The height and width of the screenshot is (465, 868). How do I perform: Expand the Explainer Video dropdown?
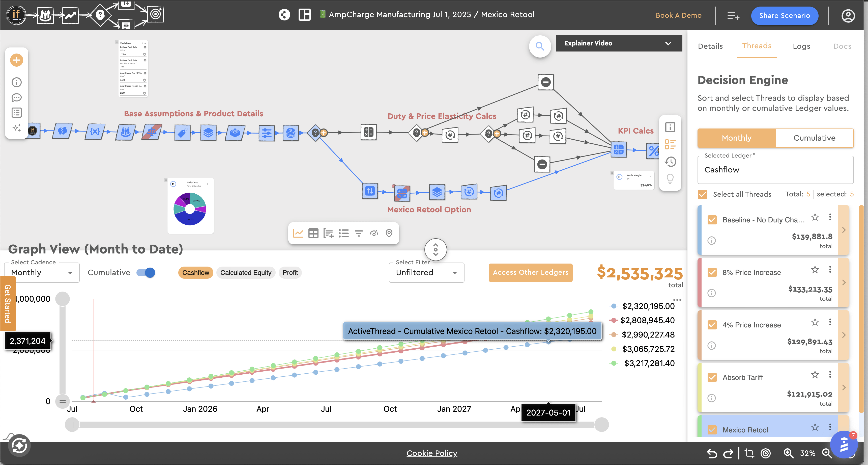coord(619,43)
